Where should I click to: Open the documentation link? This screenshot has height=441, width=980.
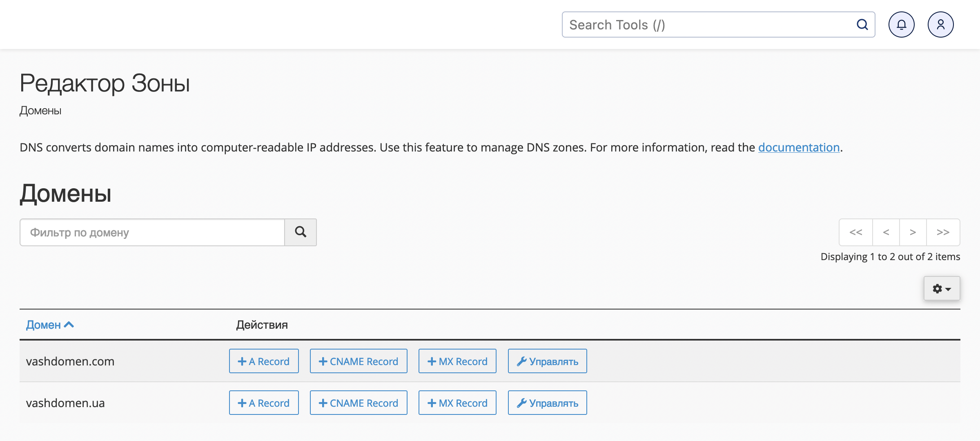tap(799, 147)
